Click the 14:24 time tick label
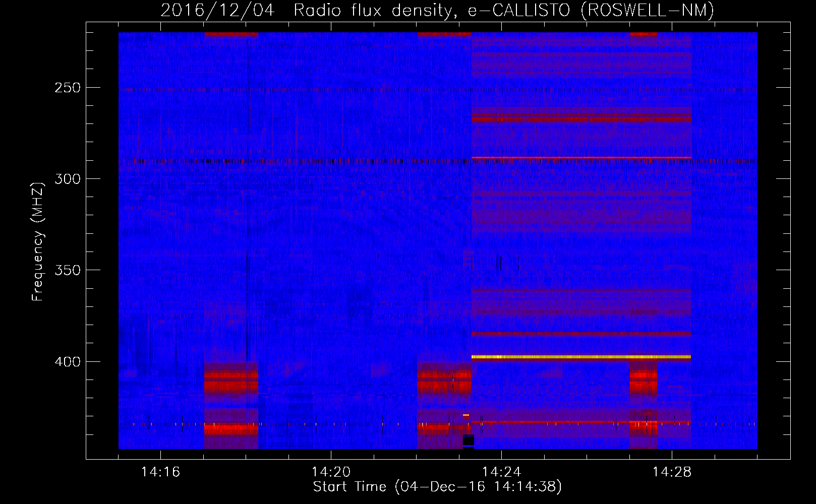The image size is (816, 504). click(501, 472)
